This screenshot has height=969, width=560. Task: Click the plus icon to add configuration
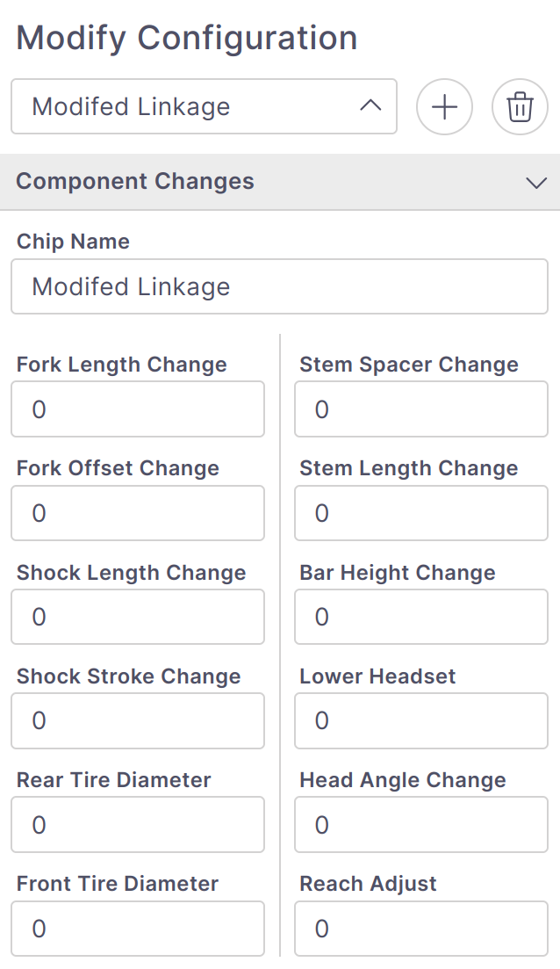click(x=444, y=107)
